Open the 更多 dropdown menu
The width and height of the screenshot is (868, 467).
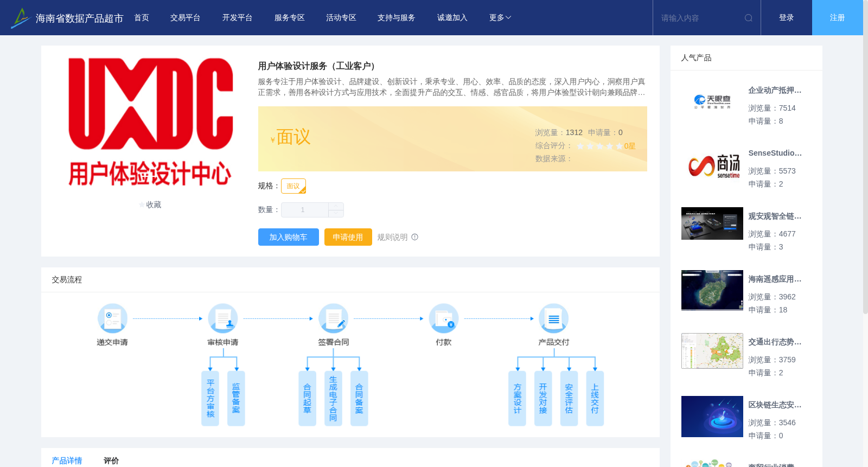(x=500, y=18)
